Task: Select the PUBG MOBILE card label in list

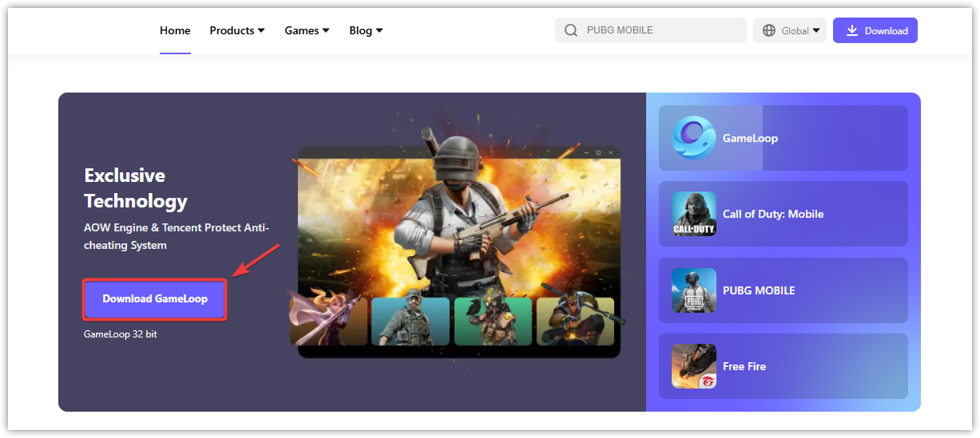Action: tap(759, 290)
